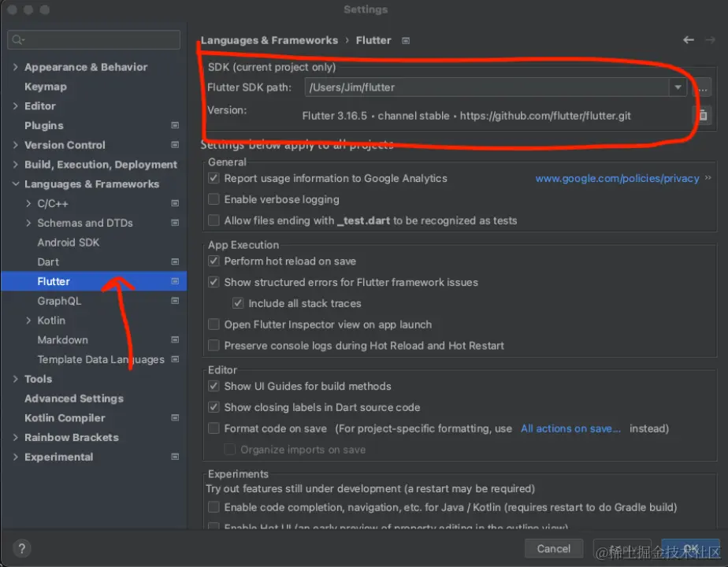
Task: Select Dart settings page
Action: pos(48,262)
